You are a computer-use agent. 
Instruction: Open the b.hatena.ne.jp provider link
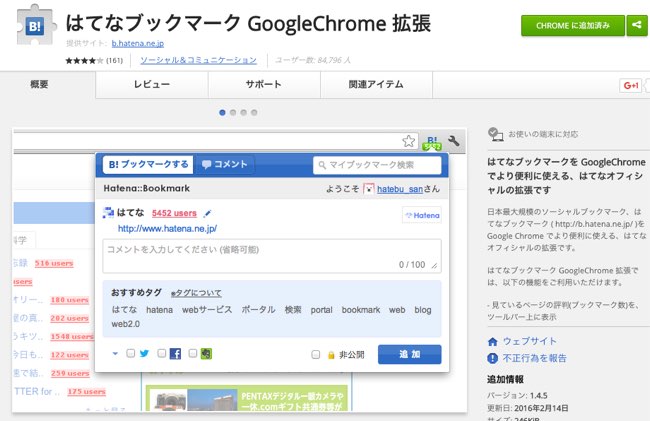[138, 43]
